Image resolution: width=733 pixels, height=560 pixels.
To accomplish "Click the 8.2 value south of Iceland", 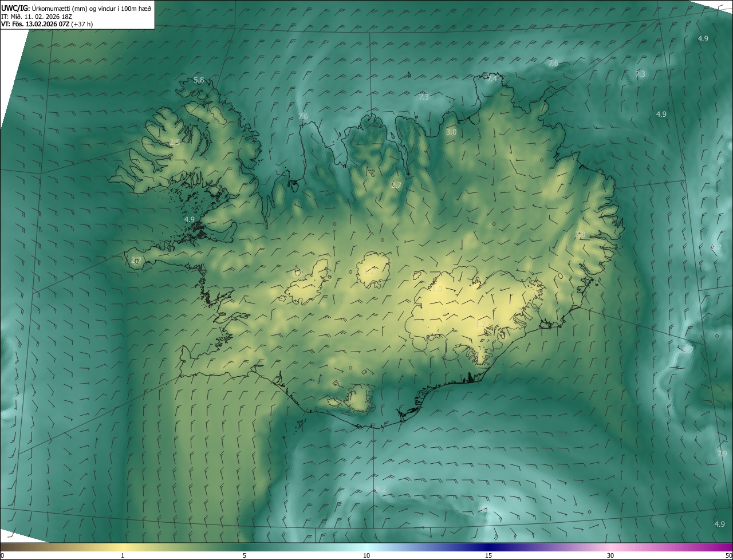I will point(381,489).
